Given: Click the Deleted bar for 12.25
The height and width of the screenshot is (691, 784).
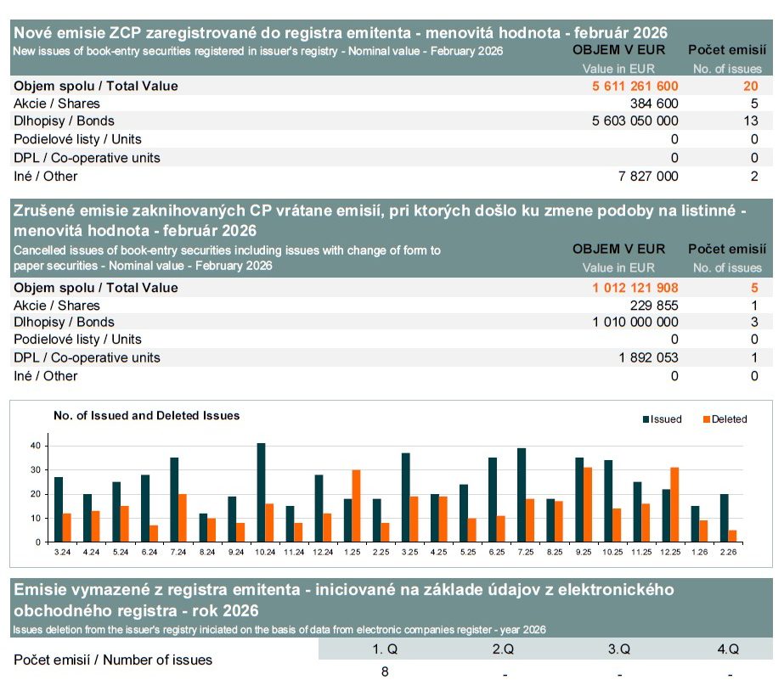Looking at the screenshot, I should coord(674,504).
